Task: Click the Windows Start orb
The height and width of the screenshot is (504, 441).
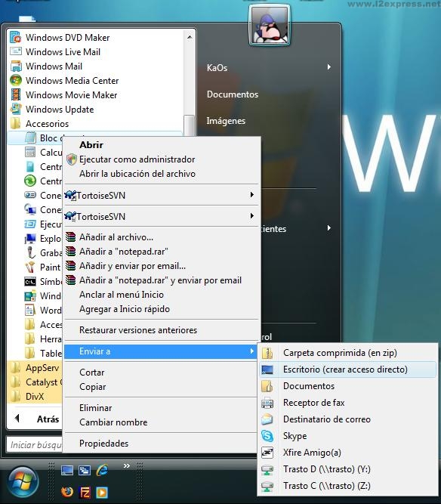Action: (x=23, y=481)
